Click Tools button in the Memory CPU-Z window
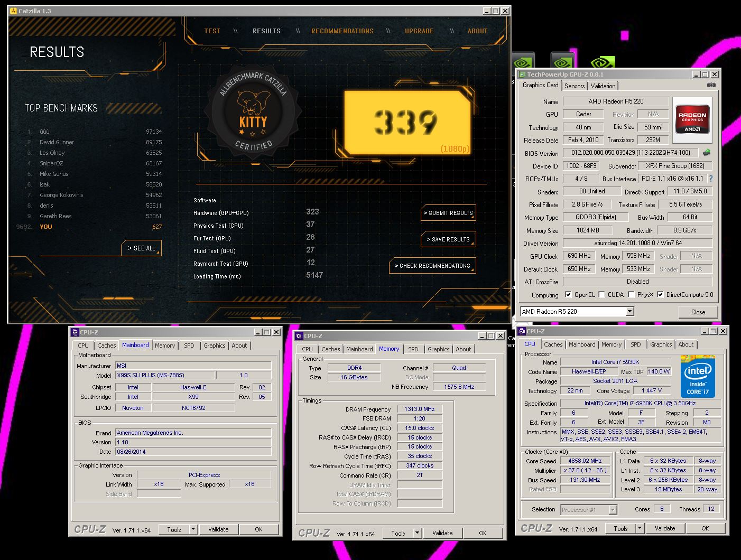741x560 pixels. click(398, 533)
